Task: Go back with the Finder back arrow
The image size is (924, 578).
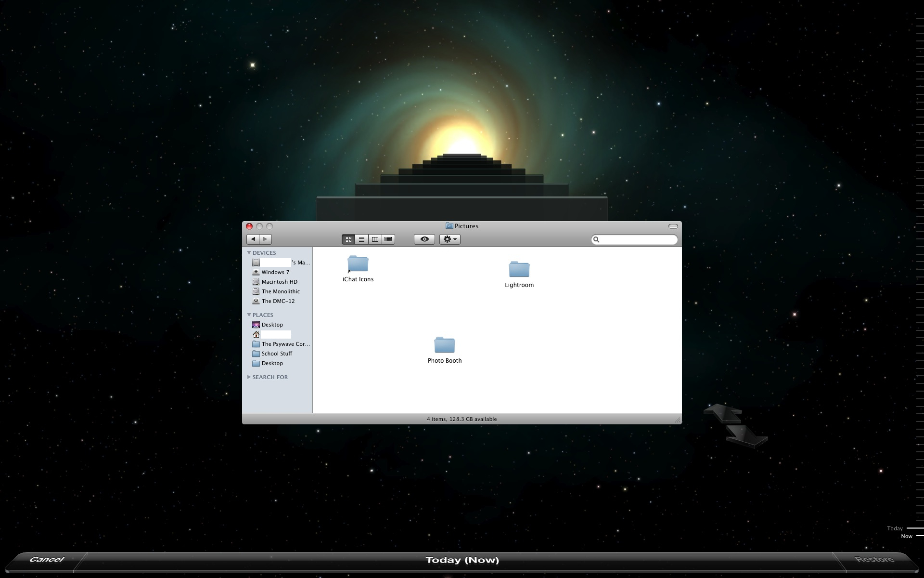Action: (253, 239)
